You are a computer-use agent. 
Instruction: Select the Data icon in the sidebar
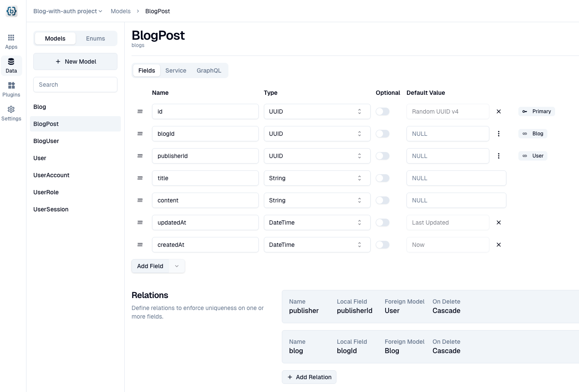11,65
